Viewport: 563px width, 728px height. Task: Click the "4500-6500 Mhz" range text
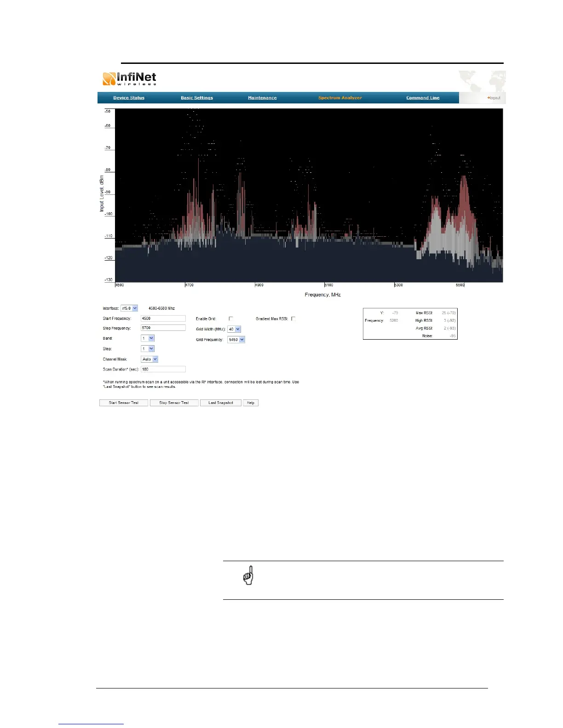pos(161,308)
